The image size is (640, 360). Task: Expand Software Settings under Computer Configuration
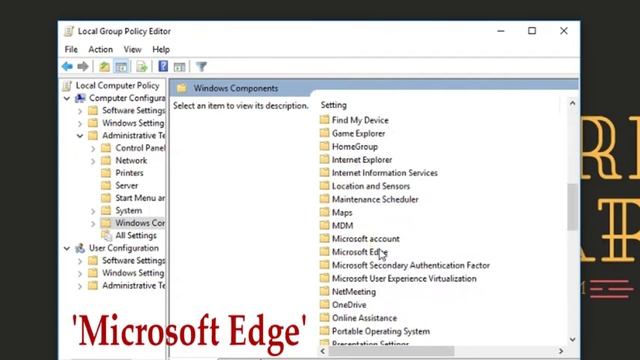pos(80,111)
